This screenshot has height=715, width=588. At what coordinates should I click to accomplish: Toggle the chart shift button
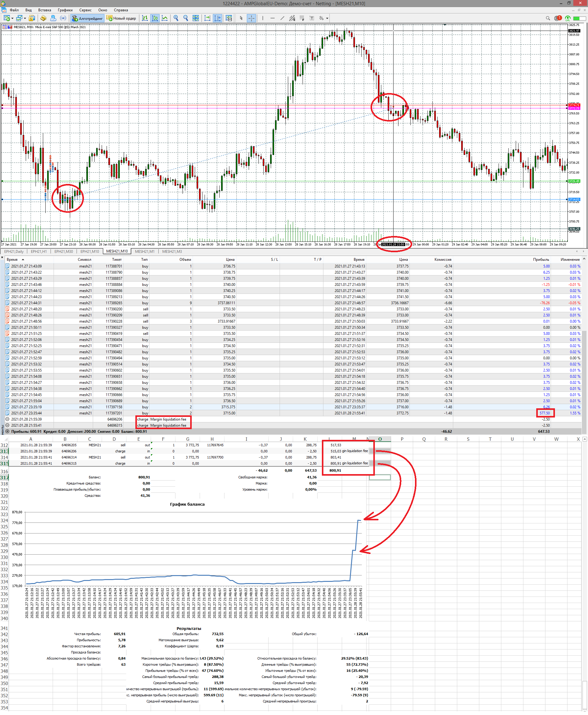pyautogui.click(x=217, y=18)
